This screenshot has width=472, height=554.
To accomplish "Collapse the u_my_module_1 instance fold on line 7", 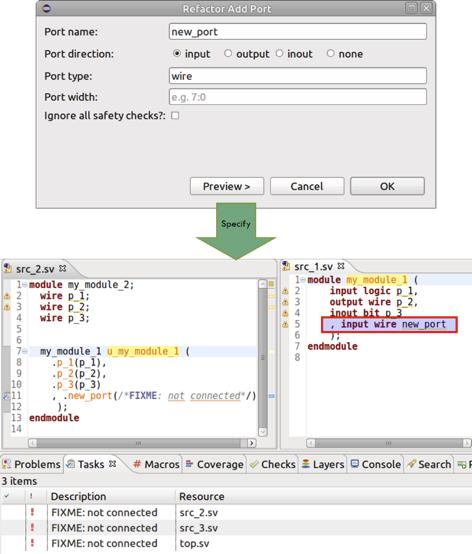I will 24,351.
